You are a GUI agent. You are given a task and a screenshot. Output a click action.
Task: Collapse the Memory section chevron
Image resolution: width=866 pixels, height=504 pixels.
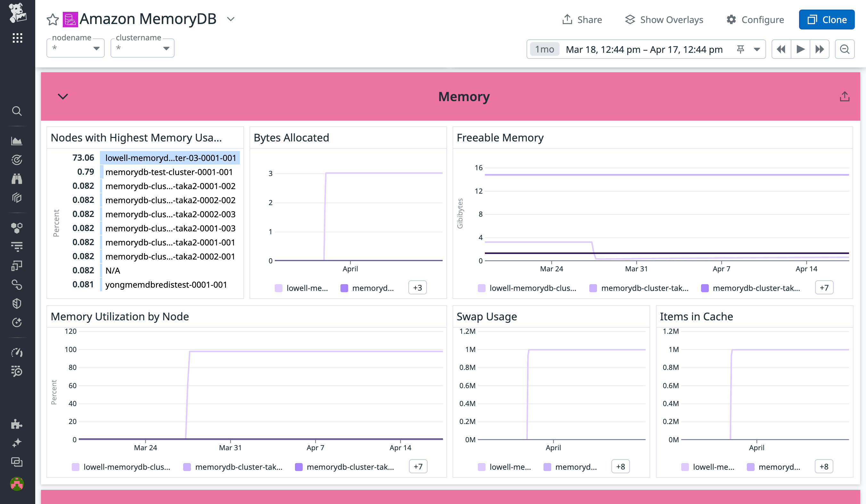63,96
